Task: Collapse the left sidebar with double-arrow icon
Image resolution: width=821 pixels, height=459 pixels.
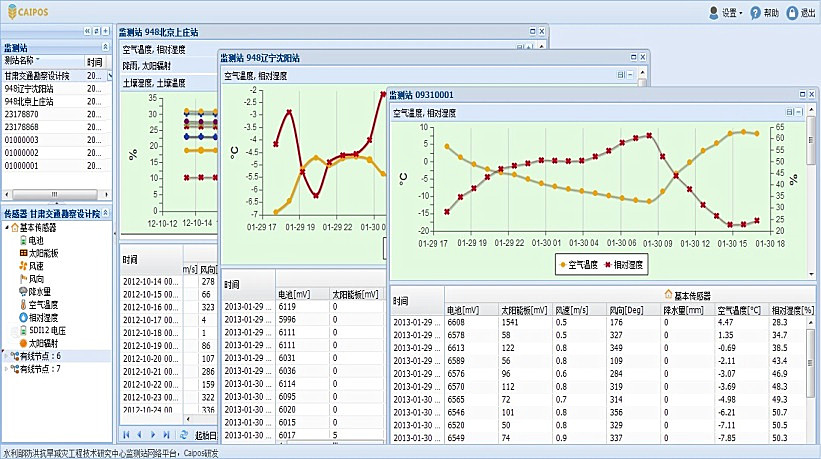Action: coord(87,31)
